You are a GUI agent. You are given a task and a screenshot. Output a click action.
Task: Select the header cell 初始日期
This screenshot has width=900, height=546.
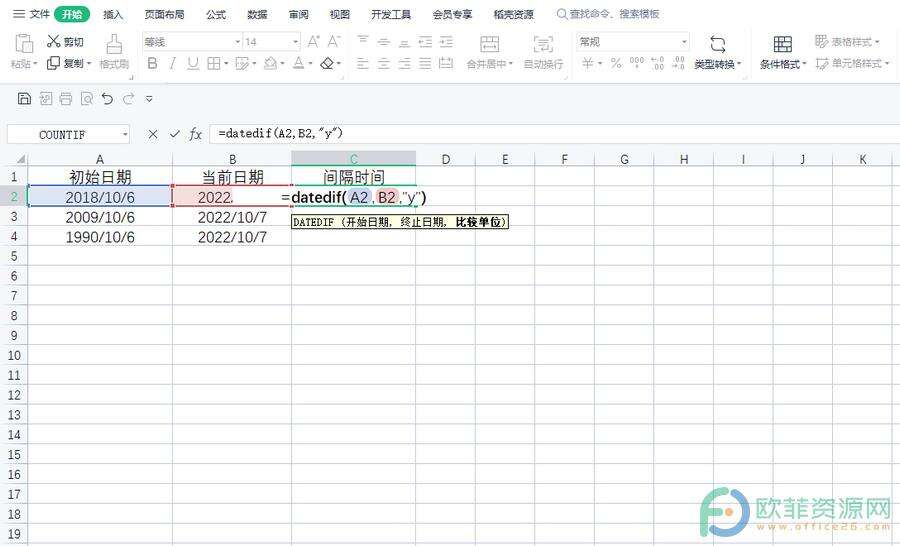100,177
